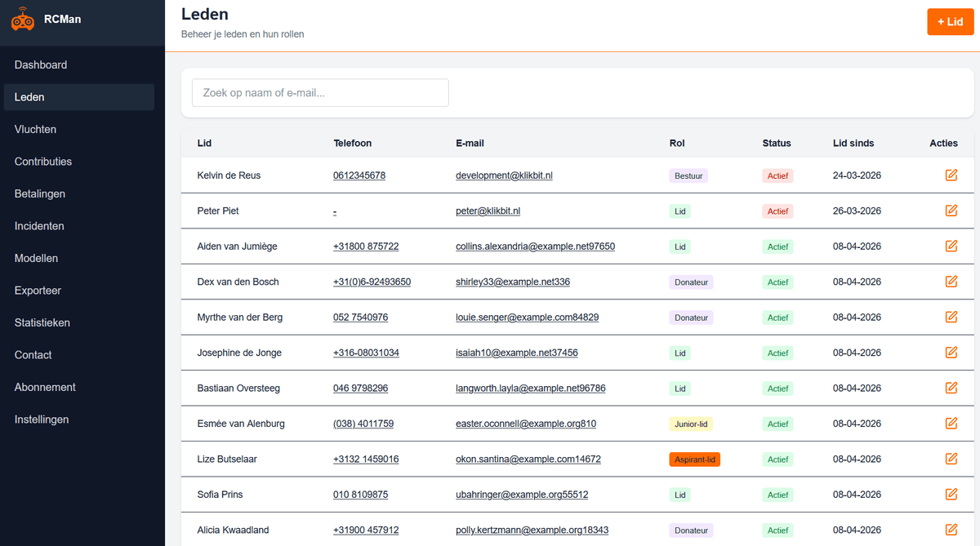Viewport: 980px width, 546px height.
Task: Edit Lize Butselaar with the pencil icon
Action: [x=951, y=459]
